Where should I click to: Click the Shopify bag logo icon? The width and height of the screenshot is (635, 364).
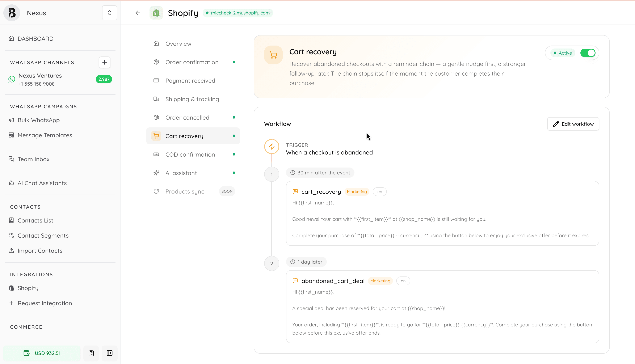tap(156, 13)
